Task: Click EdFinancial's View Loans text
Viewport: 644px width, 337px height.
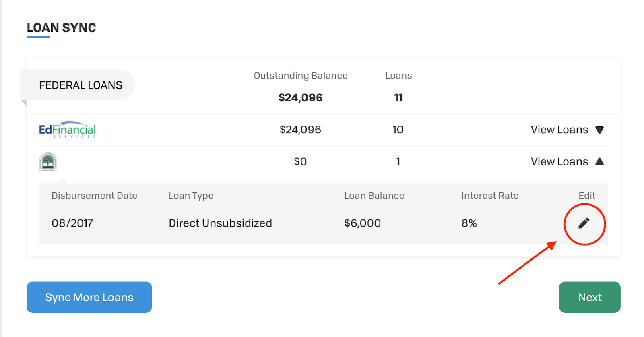Action: pos(559,130)
